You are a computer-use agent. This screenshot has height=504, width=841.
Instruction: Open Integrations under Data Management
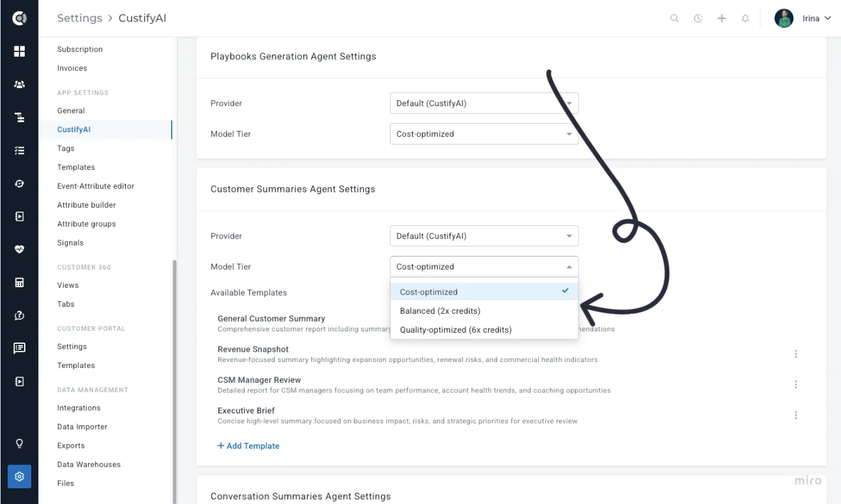(79, 408)
